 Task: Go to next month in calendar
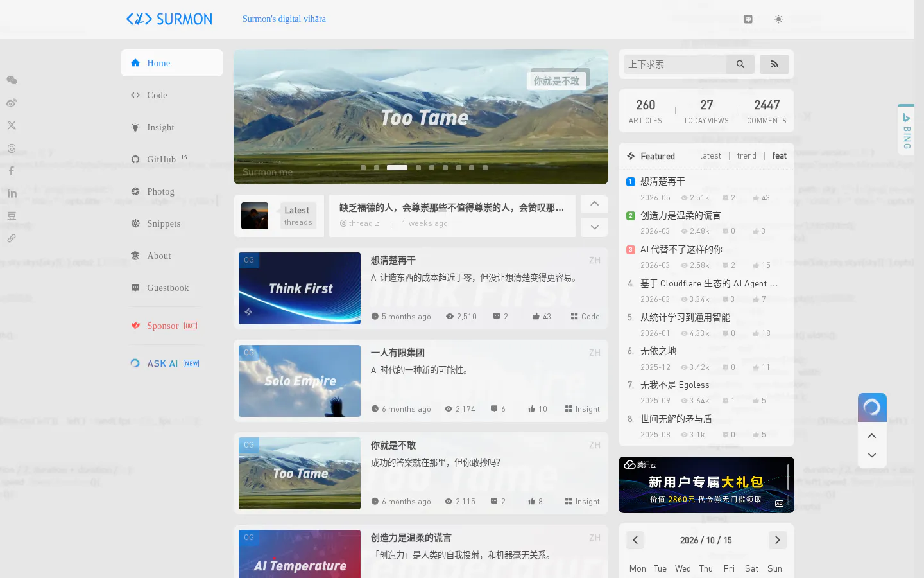[x=778, y=540]
